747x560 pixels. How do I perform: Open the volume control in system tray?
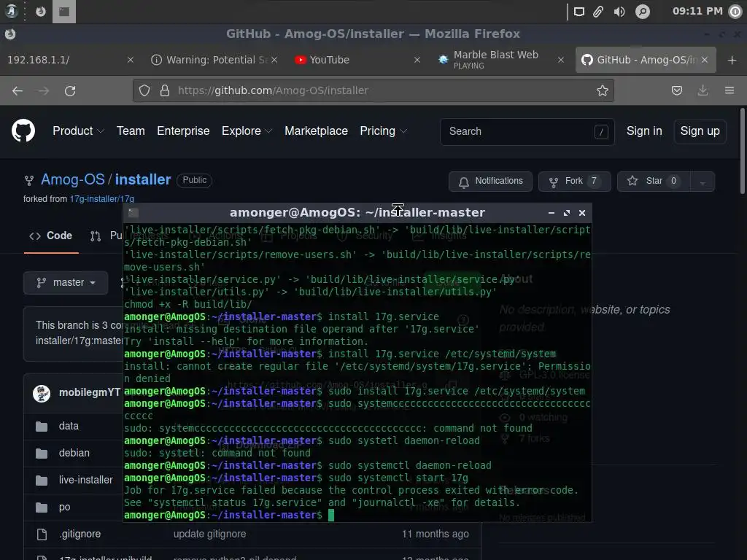(x=619, y=12)
